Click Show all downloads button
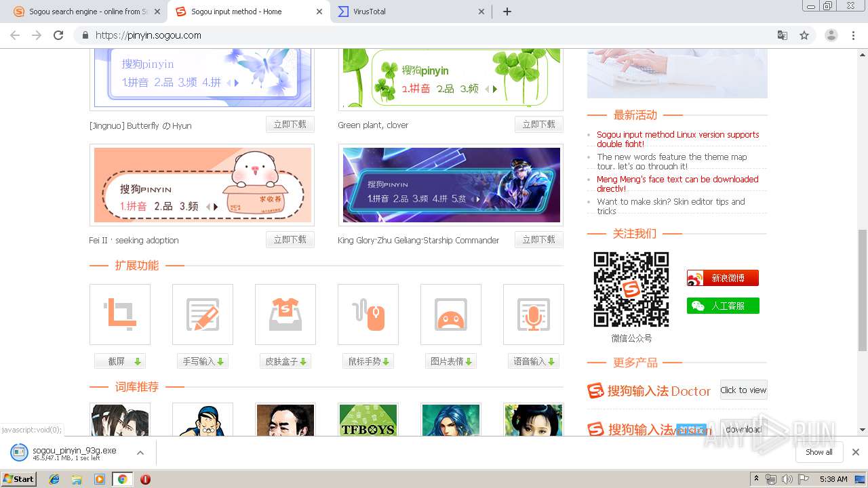This screenshot has height=488, width=868. (x=819, y=452)
